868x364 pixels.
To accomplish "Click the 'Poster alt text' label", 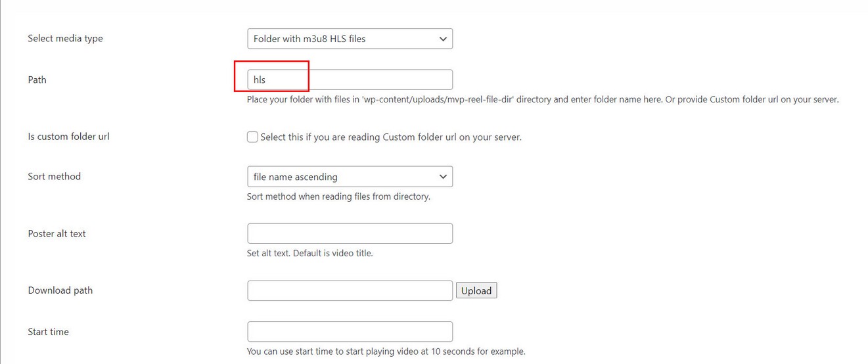I will (57, 234).
